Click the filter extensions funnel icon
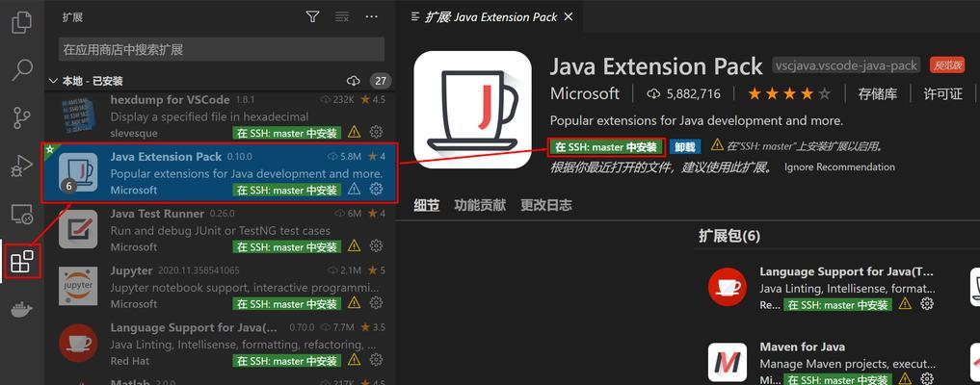The image size is (980, 385). [x=312, y=17]
